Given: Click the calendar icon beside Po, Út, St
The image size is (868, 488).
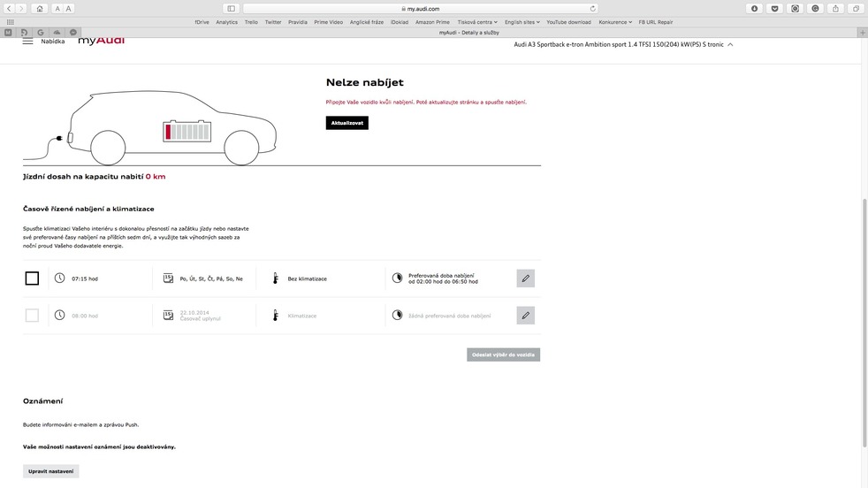Looking at the screenshot, I should pos(168,278).
